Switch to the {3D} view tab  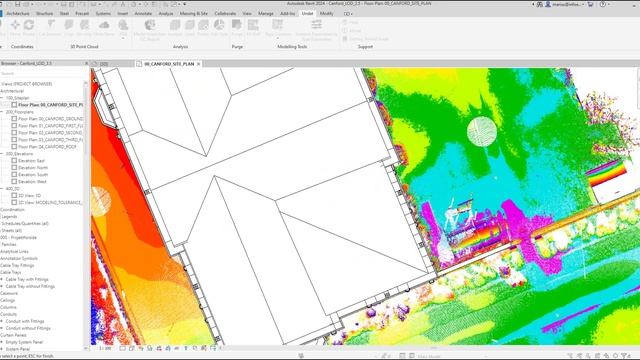click(x=104, y=64)
